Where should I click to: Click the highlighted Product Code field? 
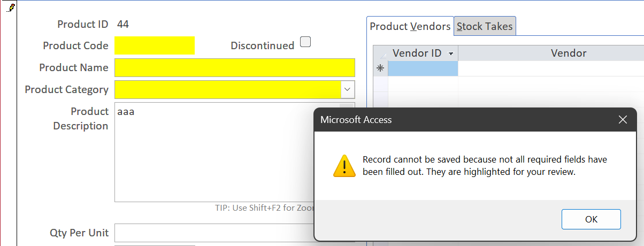tap(155, 45)
